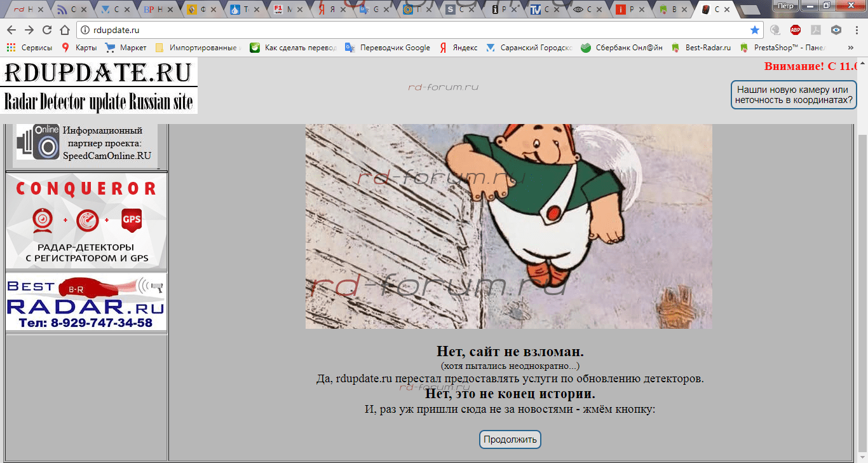This screenshot has width=868, height=463.
Task: Click the Conqueror radar detectors banner
Action: pyautogui.click(x=86, y=221)
